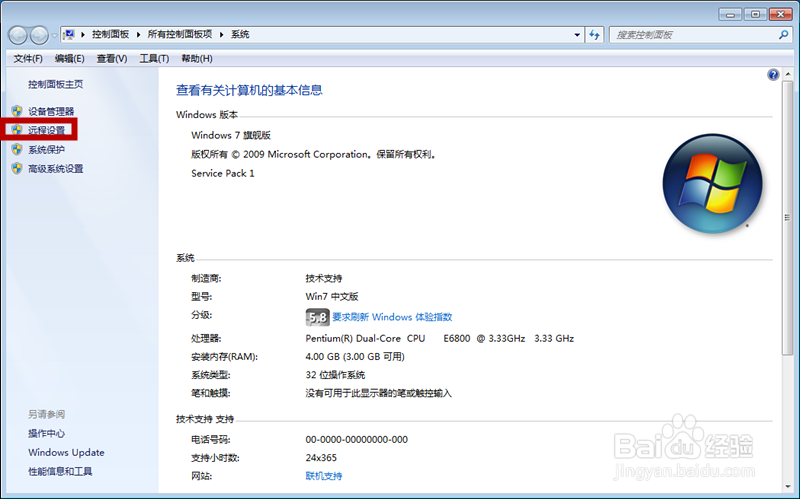The width and height of the screenshot is (800, 499).
Task: Open 性能信息和工具 link
Action: (x=60, y=471)
